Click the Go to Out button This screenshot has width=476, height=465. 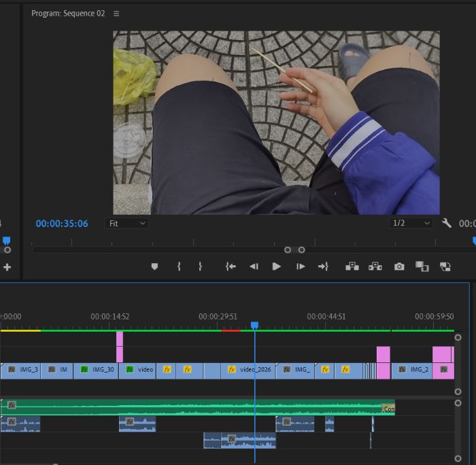tap(323, 266)
